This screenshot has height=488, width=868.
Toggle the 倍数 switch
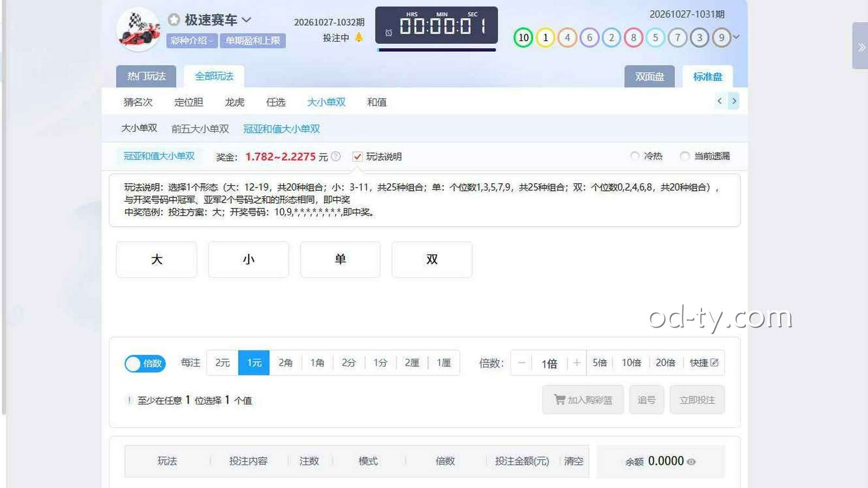tap(145, 363)
